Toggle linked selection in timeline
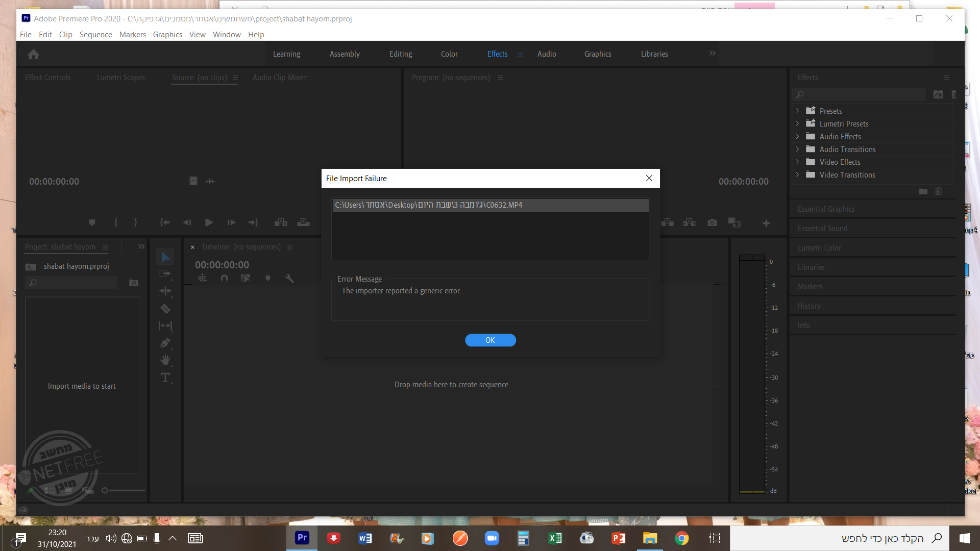 [246, 278]
